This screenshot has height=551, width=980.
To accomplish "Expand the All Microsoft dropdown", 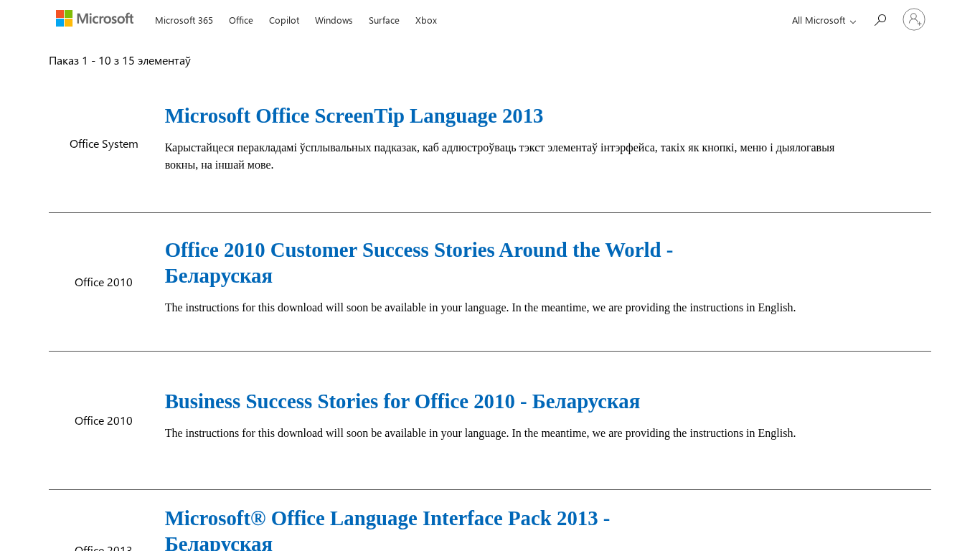I will (x=824, y=20).
